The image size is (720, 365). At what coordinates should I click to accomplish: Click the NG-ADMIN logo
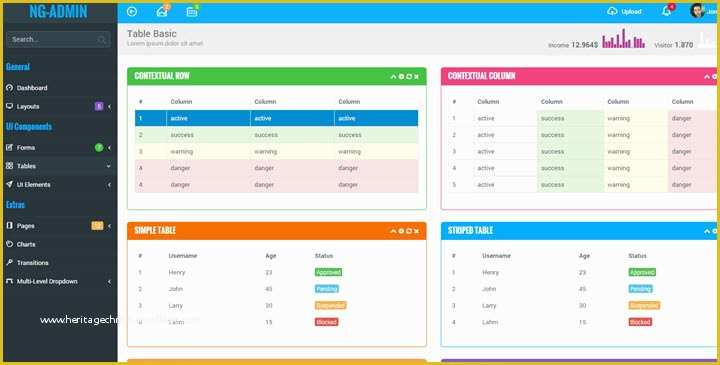pyautogui.click(x=58, y=11)
